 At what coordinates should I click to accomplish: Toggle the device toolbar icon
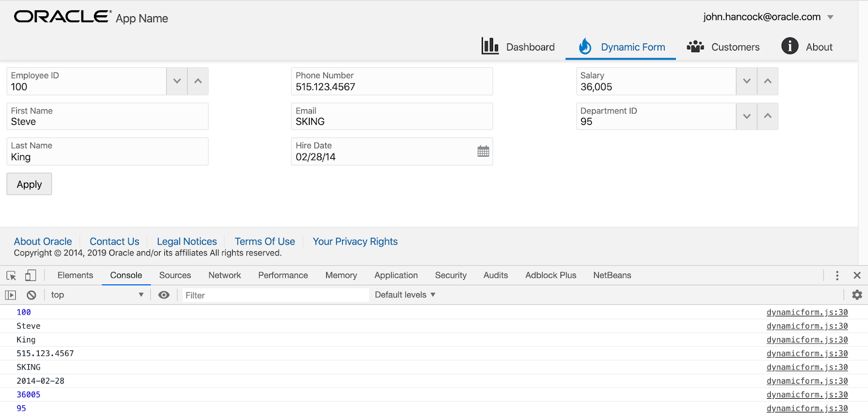[x=30, y=276]
